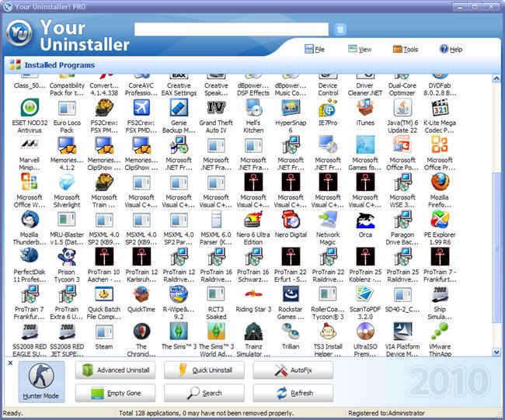The height and width of the screenshot is (420, 505).
Task: Select the Microsoft Silverlight icon
Action: click(x=67, y=182)
